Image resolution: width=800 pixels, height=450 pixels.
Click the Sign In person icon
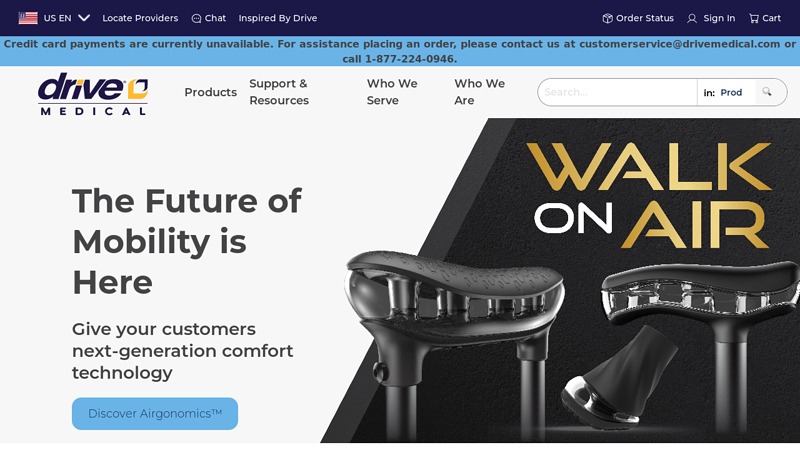[x=692, y=18]
